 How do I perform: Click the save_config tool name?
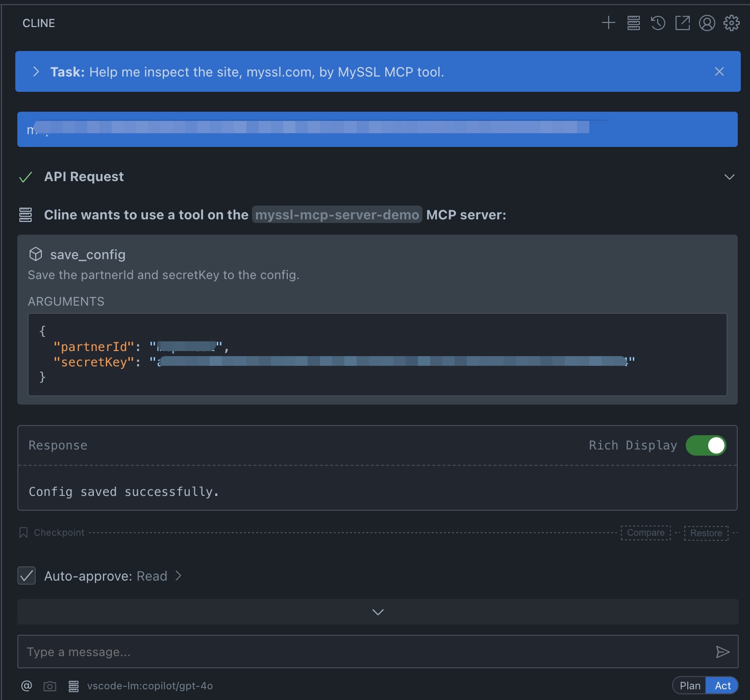coord(88,254)
